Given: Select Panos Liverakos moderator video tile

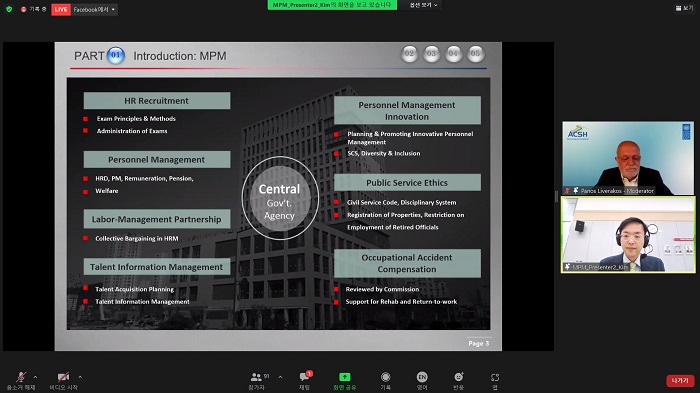Looking at the screenshot, I should (x=628, y=158).
